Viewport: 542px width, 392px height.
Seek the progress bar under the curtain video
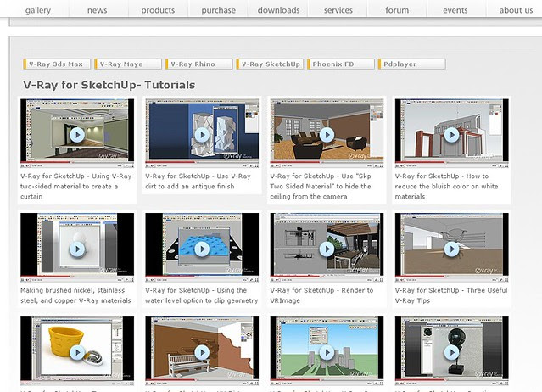click(77, 162)
